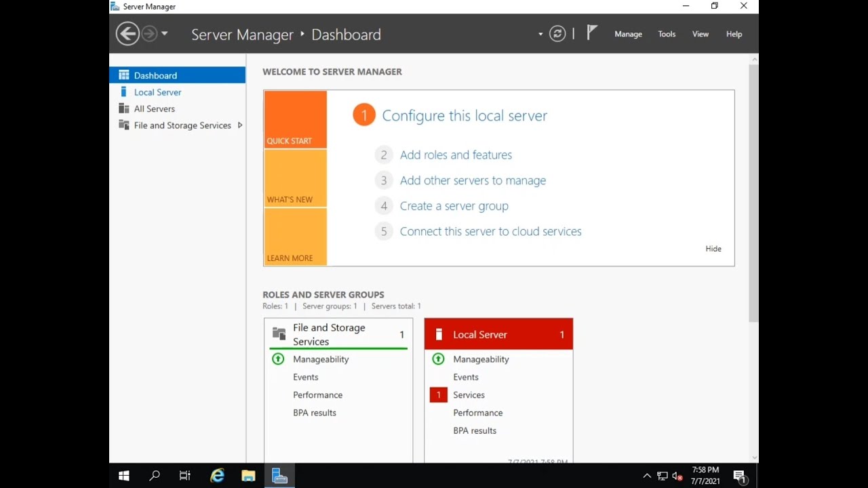Click BPA results under File and Storage Services

[315, 413]
